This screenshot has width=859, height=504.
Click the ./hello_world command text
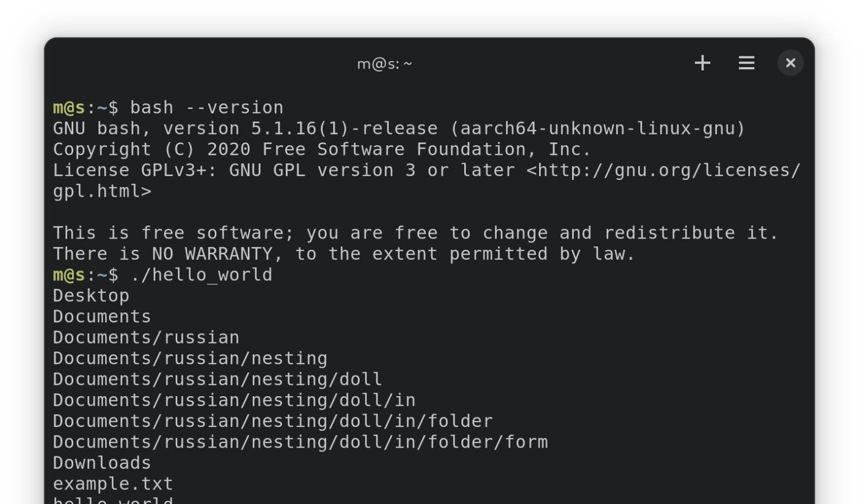pyautogui.click(x=201, y=275)
